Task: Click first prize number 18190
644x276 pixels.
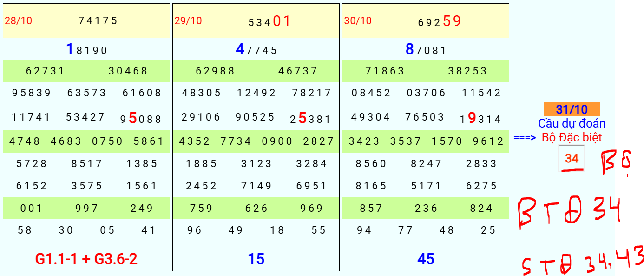Action: coord(87,49)
